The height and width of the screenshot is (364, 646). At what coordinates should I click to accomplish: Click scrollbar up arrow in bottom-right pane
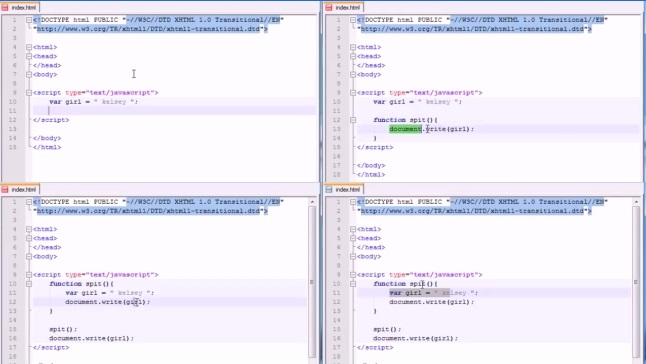(x=636, y=202)
